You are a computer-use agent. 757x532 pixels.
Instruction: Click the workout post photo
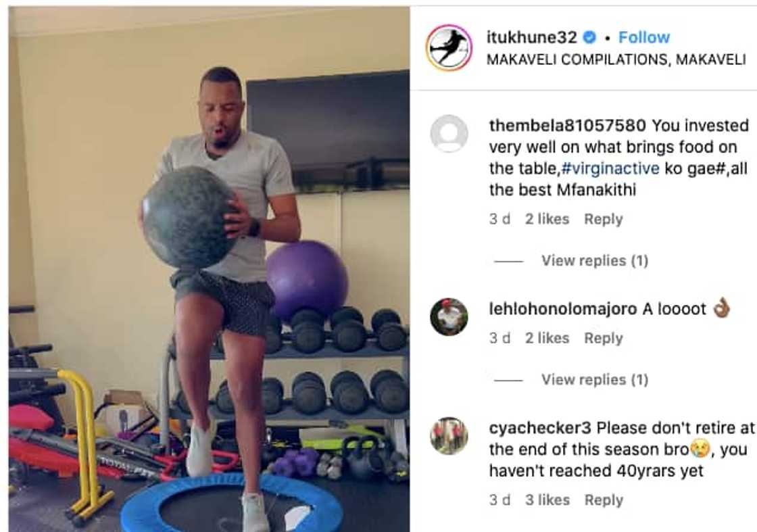[209, 269]
